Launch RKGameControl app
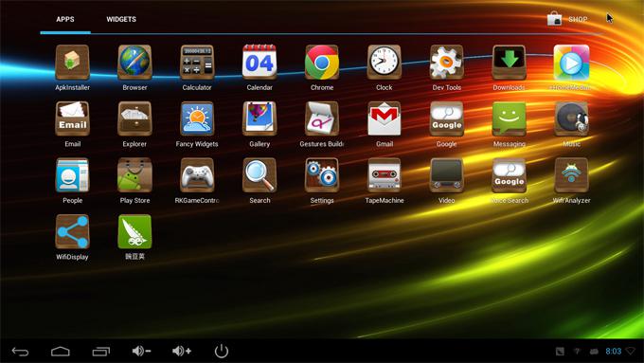 tap(197, 175)
